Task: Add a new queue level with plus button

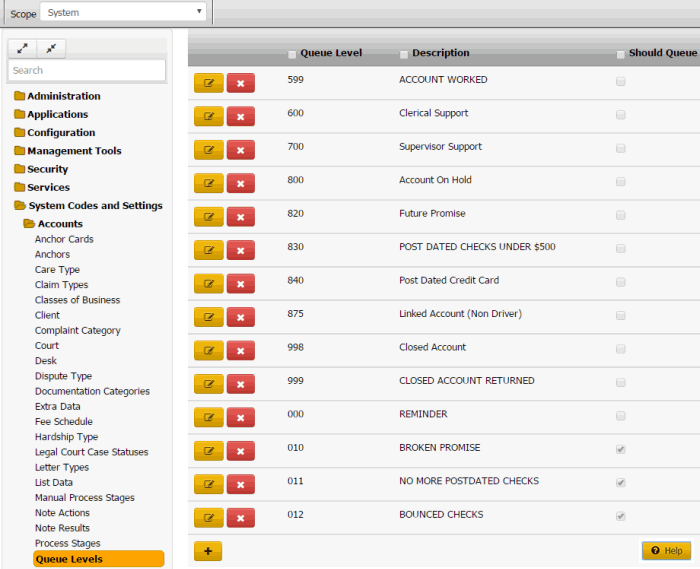Action: pyautogui.click(x=208, y=551)
